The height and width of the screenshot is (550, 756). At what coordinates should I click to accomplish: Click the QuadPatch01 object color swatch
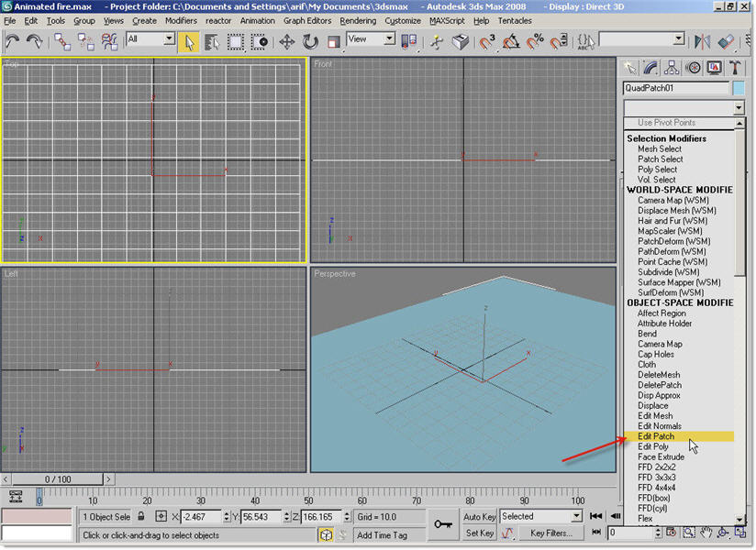739,88
